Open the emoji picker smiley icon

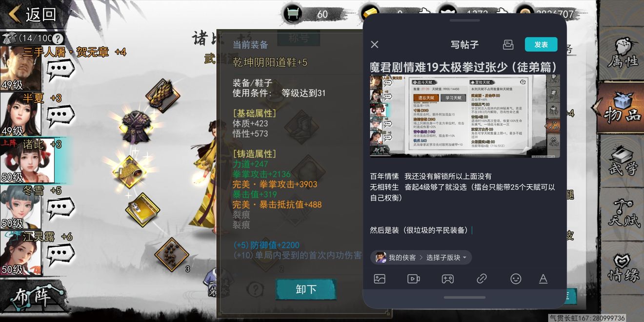(516, 279)
